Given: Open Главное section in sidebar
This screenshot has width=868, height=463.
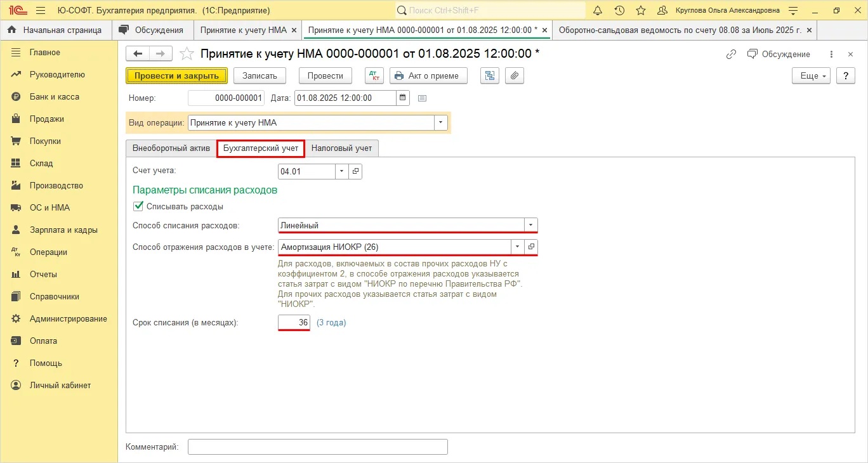Looking at the screenshot, I should coord(45,52).
